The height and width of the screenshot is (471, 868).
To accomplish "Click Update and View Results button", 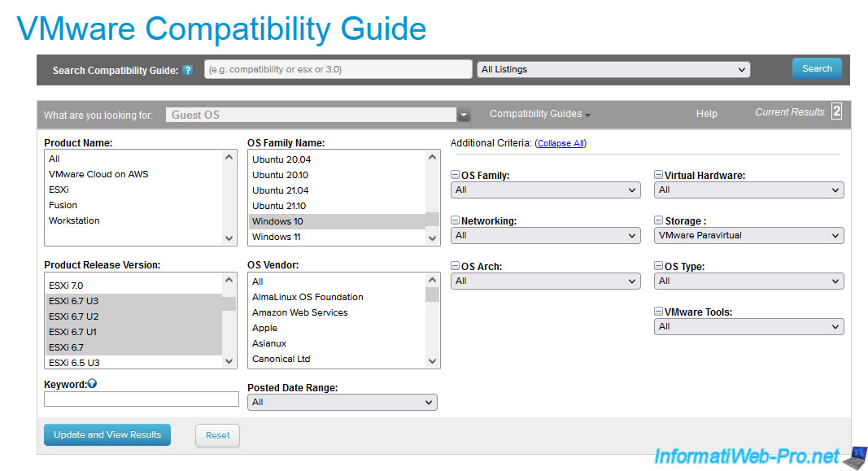I will pos(107,435).
